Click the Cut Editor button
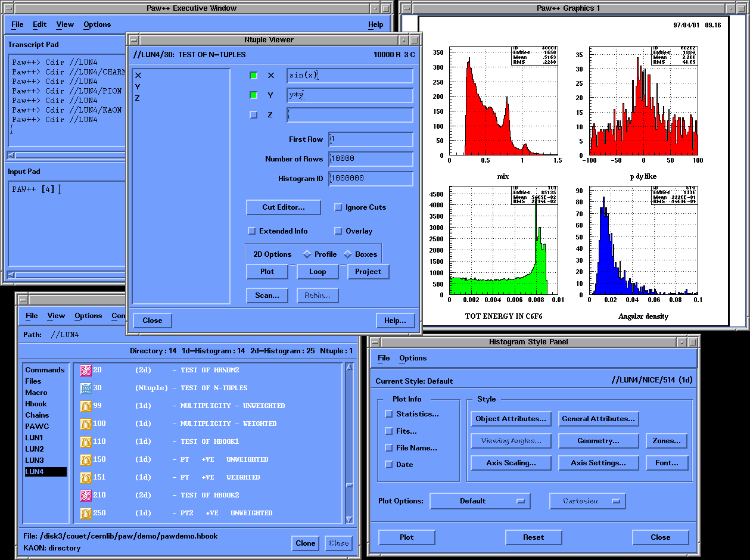 click(x=284, y=207)
